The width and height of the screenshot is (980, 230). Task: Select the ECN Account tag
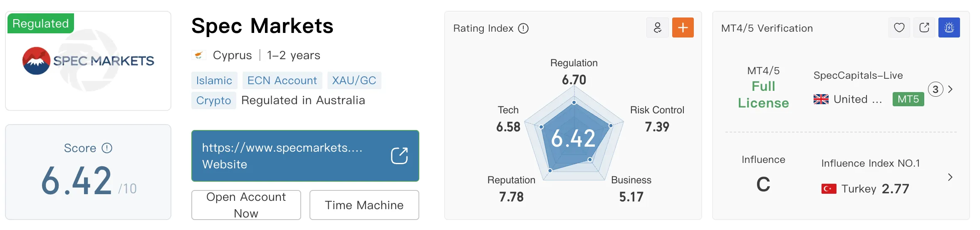point(282,80)
